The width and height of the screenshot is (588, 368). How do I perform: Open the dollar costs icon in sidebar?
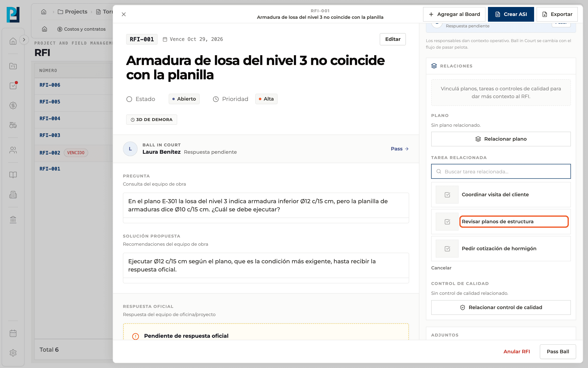pos(13,105)
